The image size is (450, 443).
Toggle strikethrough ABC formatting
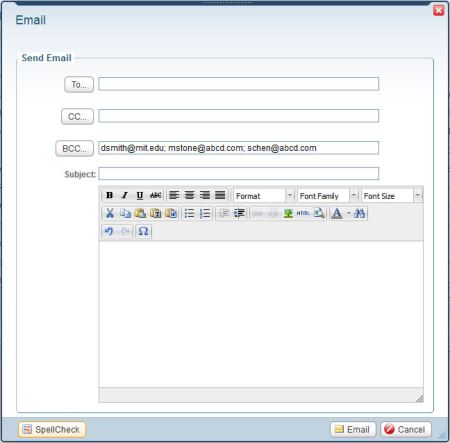coord(155,195)
